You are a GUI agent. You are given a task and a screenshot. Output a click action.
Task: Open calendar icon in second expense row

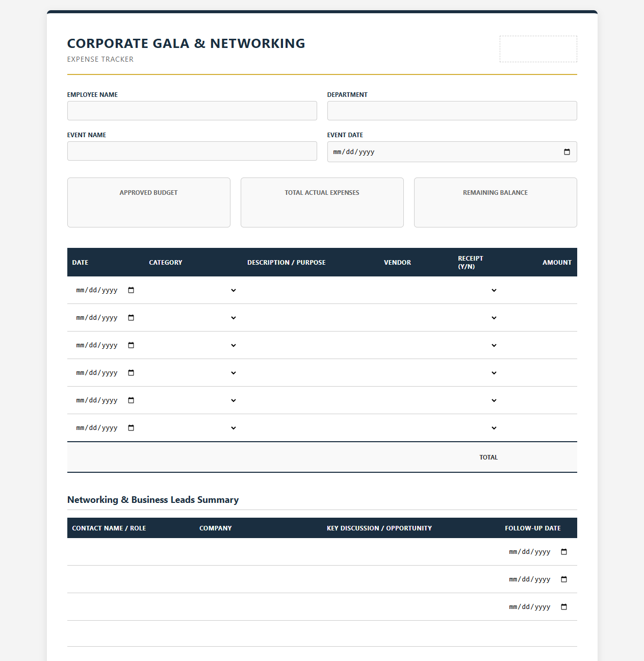coord(131,318)
